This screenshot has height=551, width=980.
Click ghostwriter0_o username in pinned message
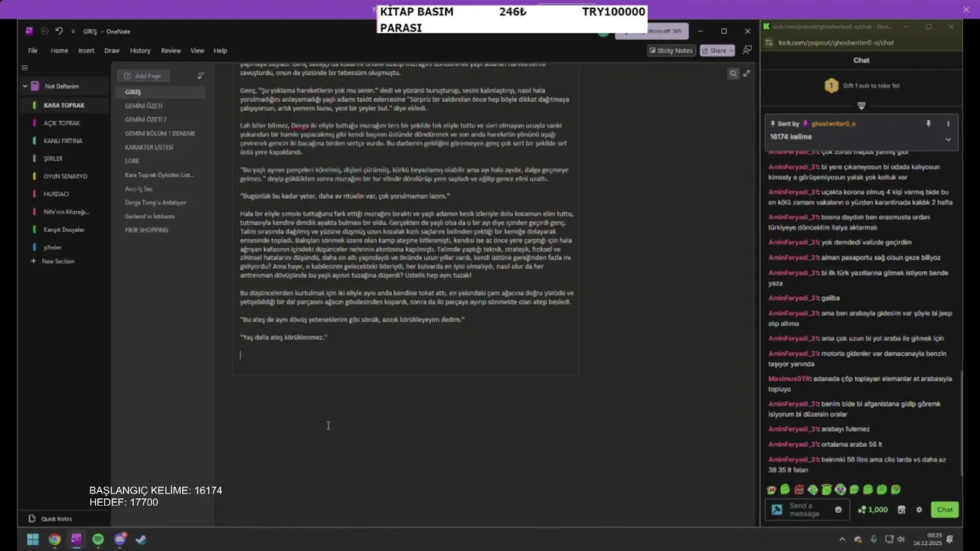coord(833,123)
